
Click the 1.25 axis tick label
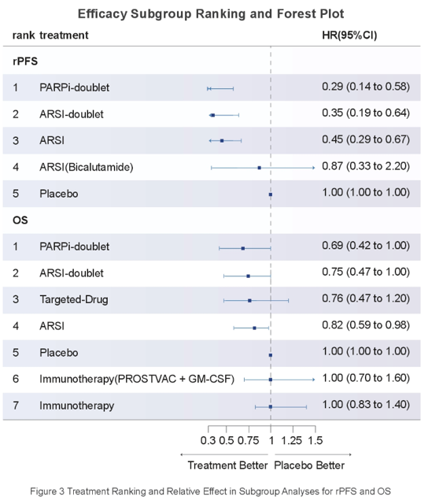292,441
